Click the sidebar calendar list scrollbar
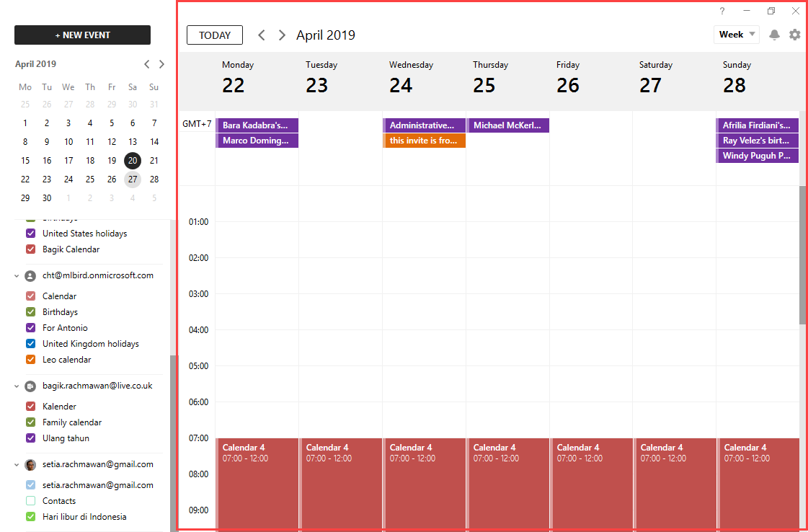This screenshot has width=808, height=532. pos(173,443)
